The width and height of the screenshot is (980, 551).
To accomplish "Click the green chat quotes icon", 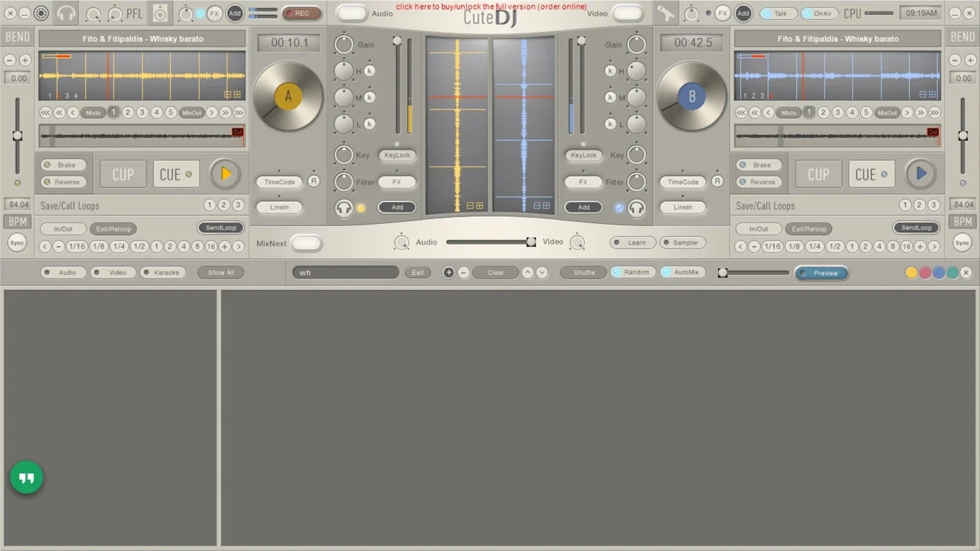I will click(26, 478).
